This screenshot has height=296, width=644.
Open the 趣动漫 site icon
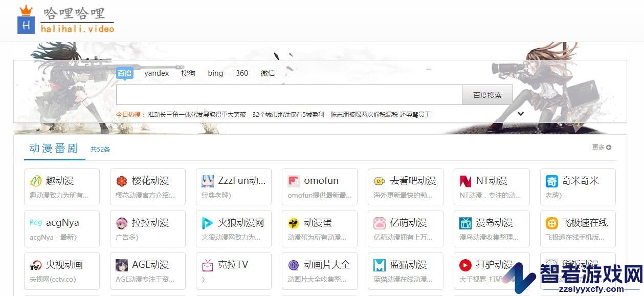36,181
